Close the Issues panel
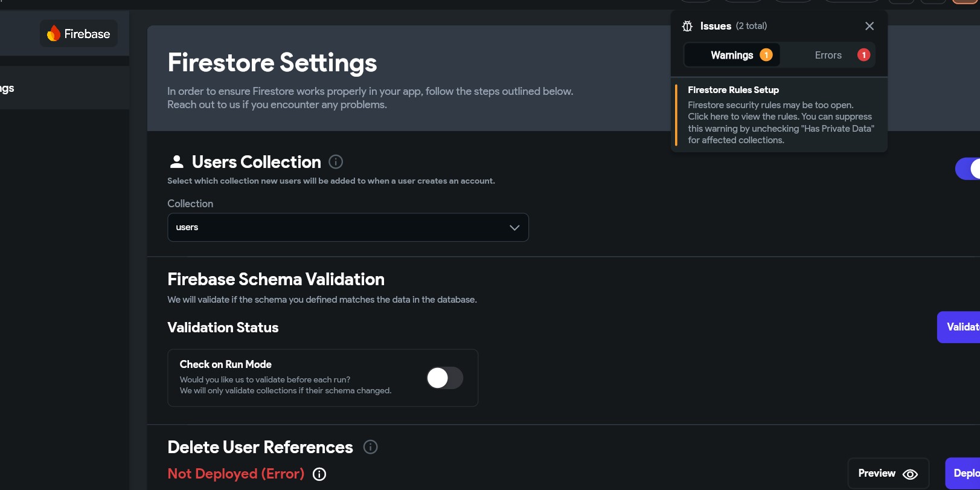This screenshot has width=980, height=490. pos(870,26)
